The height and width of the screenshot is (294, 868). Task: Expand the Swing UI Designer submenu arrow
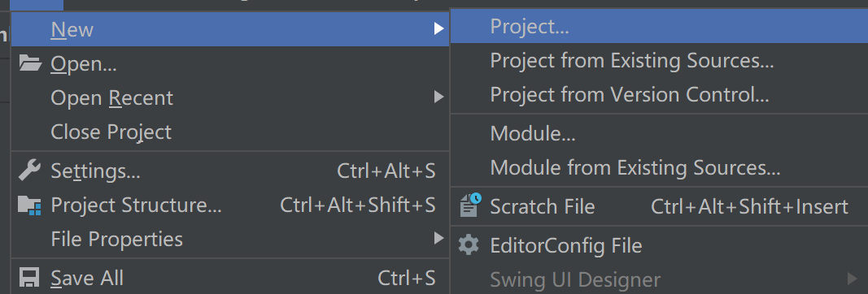coord(852,279)
